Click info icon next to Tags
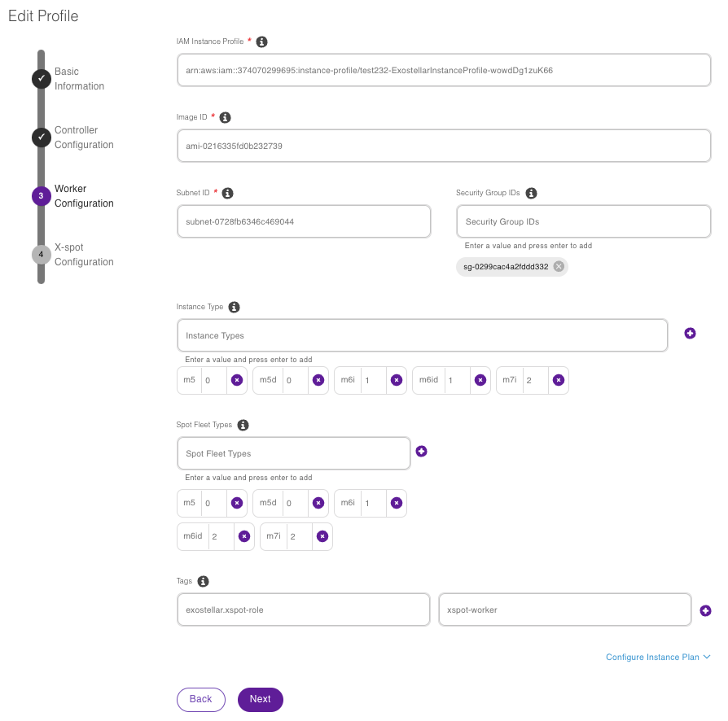Image resolution: width=728 pixels, height=721 pixels. click(204, 581)
